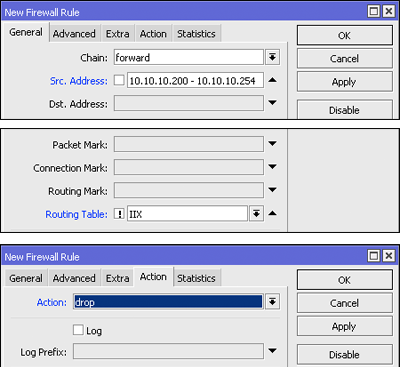Click the Log Prefix field
The height and width of the screenshot is (367, 400).
(x=168, y=351)
